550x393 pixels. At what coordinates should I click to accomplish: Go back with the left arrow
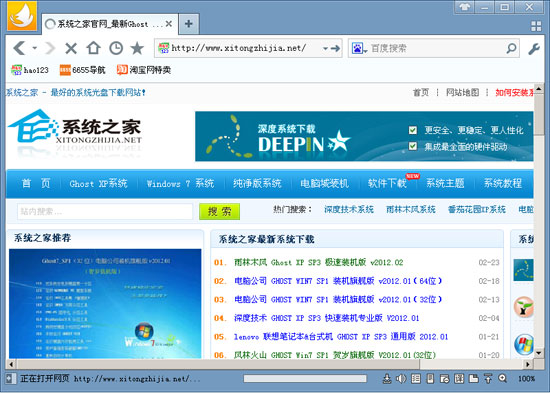pyautogui.click(x=20, y=48)
